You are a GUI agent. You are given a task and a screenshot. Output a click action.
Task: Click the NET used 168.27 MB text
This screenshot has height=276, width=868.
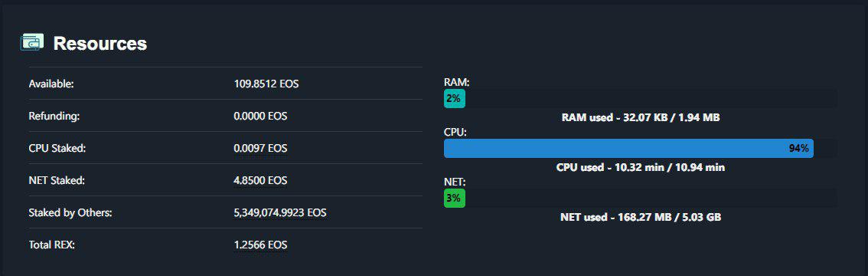coord(641,217)
